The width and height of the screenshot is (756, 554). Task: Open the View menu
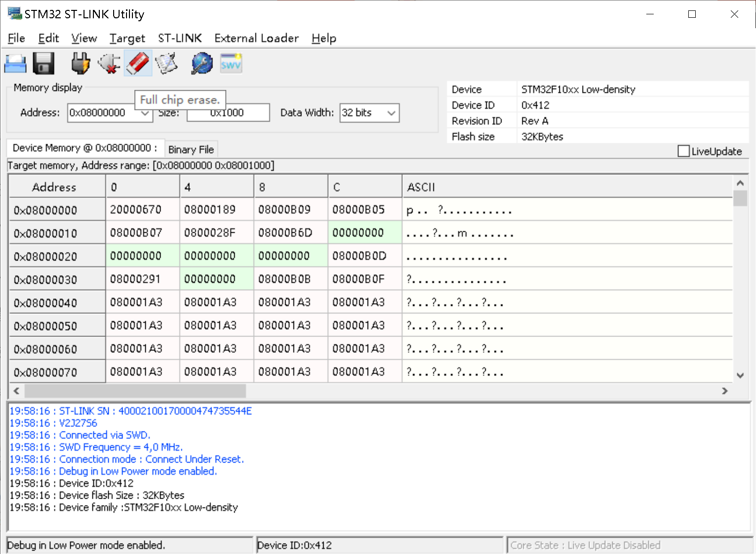[84, 38]
